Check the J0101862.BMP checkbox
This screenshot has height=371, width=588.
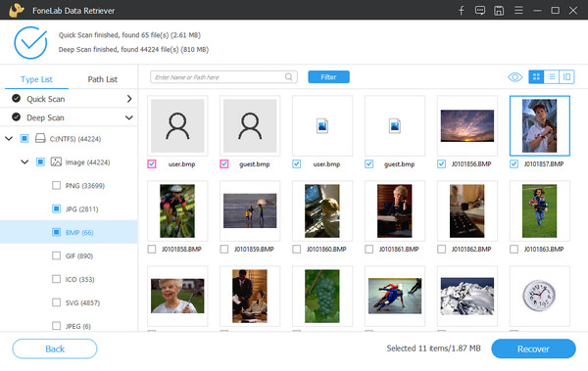(441, 249)
